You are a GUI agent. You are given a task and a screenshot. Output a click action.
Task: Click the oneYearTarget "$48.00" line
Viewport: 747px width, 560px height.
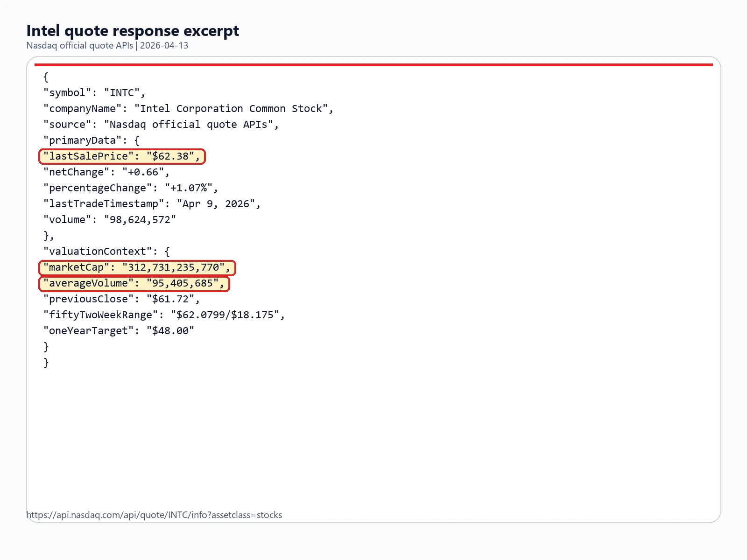pyautogui.click(x=119, y=331)
